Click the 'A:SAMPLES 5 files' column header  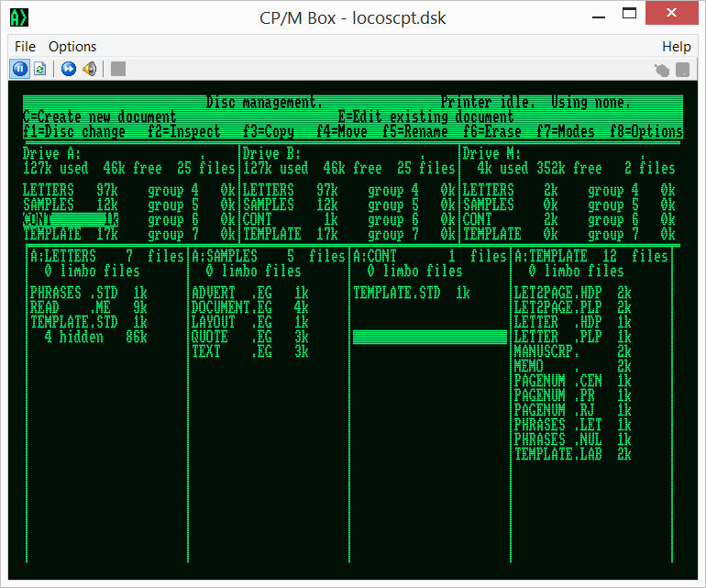tap(269, 256)
